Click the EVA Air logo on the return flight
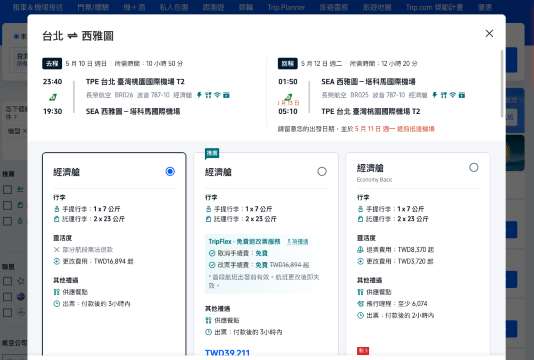Screen dimensions: 534x360 (x=288, y=97)
